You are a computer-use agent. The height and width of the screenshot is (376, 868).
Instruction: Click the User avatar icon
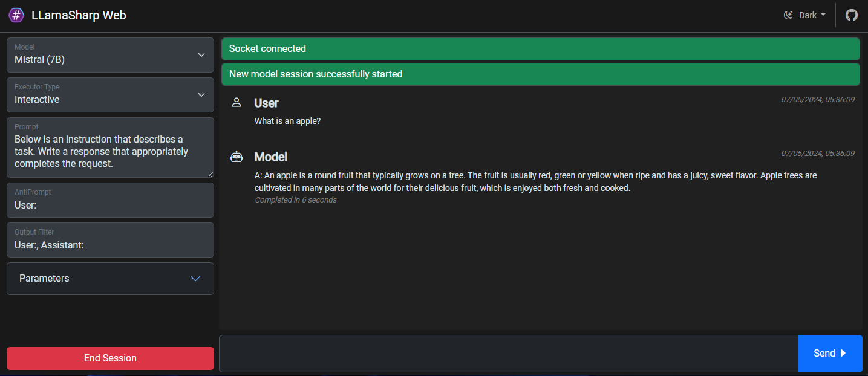(237, 103)
